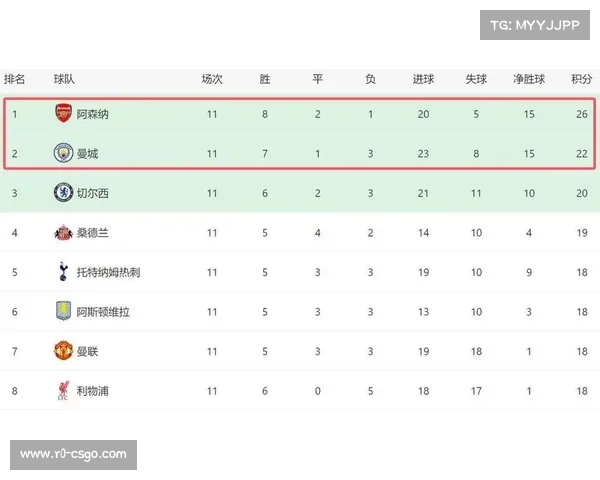The height and width of the screenshot is (480, 600).
Task: Click the Tottenham Hotspur crest icon
Action: tap(64, 272)
